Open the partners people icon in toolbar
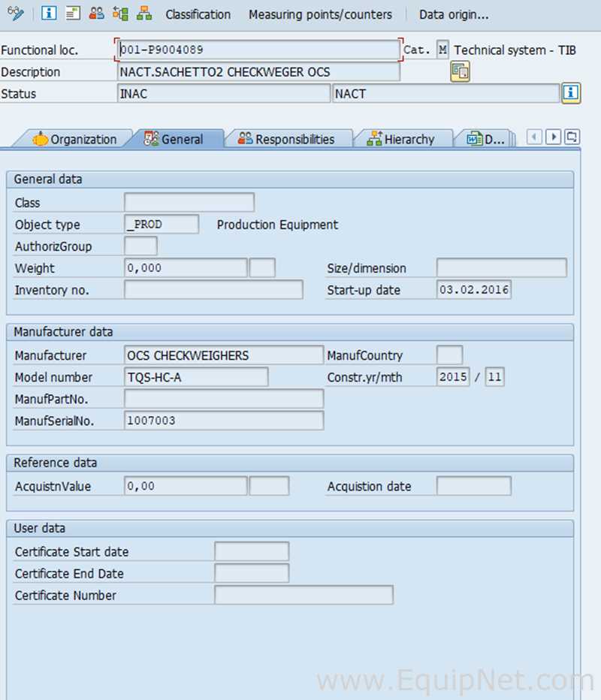This screenshot has height=700, width=601. pos(96,14)
